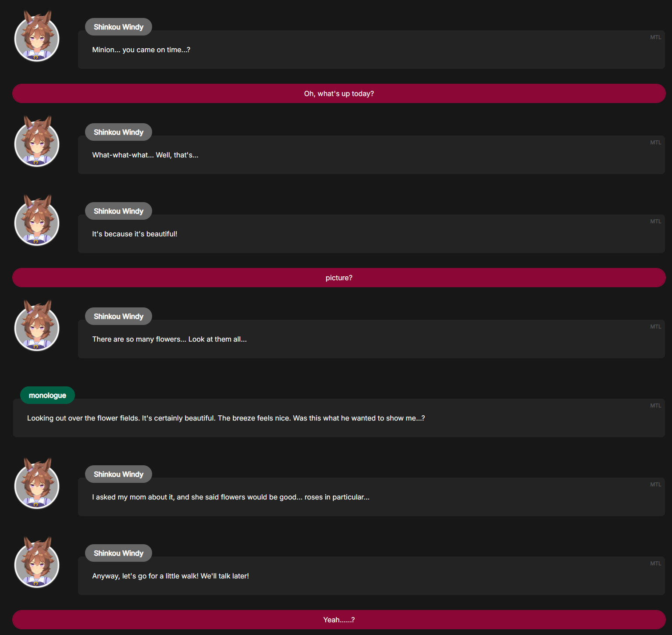Image resolution: width=672 pixels, height=635 pixels.
Task: Click Shinkou Windy name label above "Minion..."
Action: click(118, 27)
